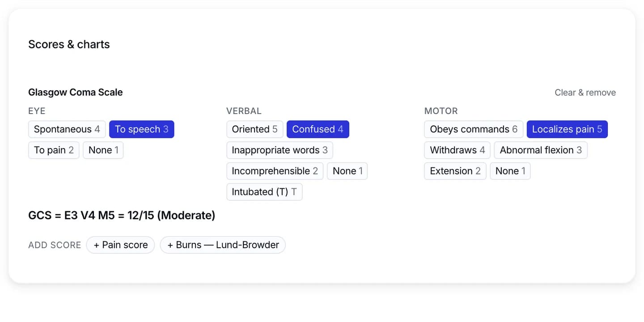
Task: Set Verbal response to Oriented 5
Action: point(255,129)
